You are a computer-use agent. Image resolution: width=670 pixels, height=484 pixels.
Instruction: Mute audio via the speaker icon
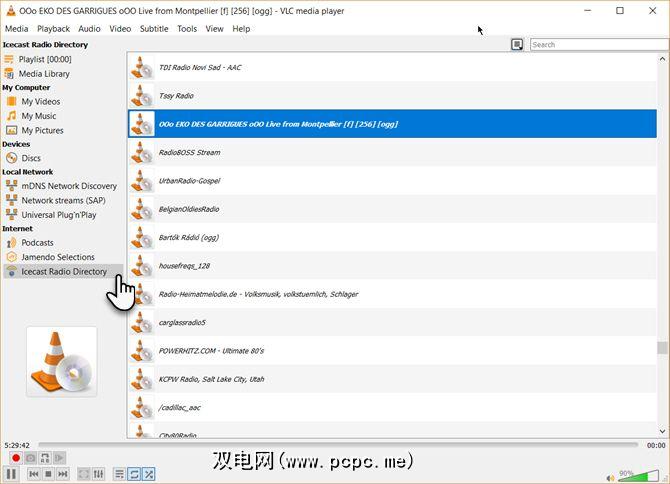610,475
